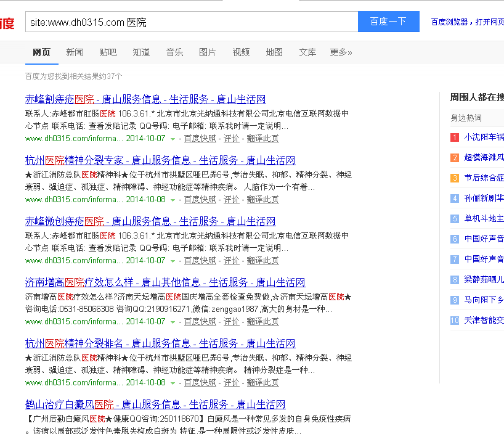Switch to the 新闻 tab
This screenshot has height=434, width=504.
click(75, 52)
